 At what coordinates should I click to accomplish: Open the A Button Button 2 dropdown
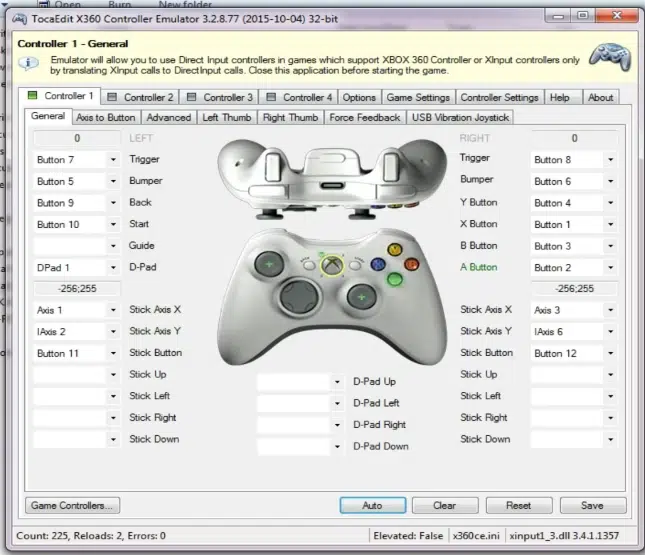[x=610, y=267]
